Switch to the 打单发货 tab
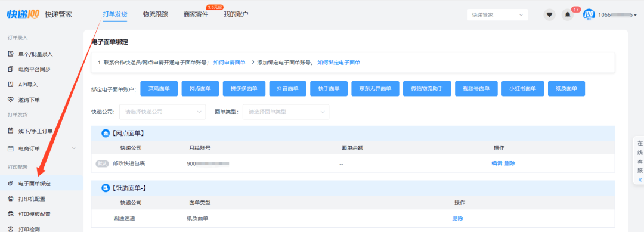Viewport: 644px width, 232px height. [115, 14]
